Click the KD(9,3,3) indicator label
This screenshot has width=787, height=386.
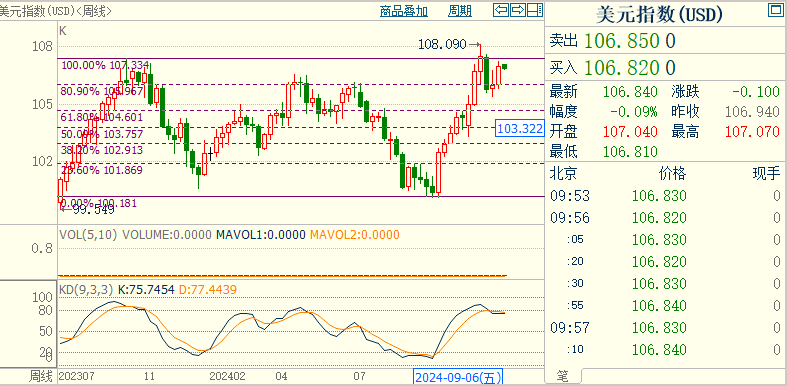[87, 290]
